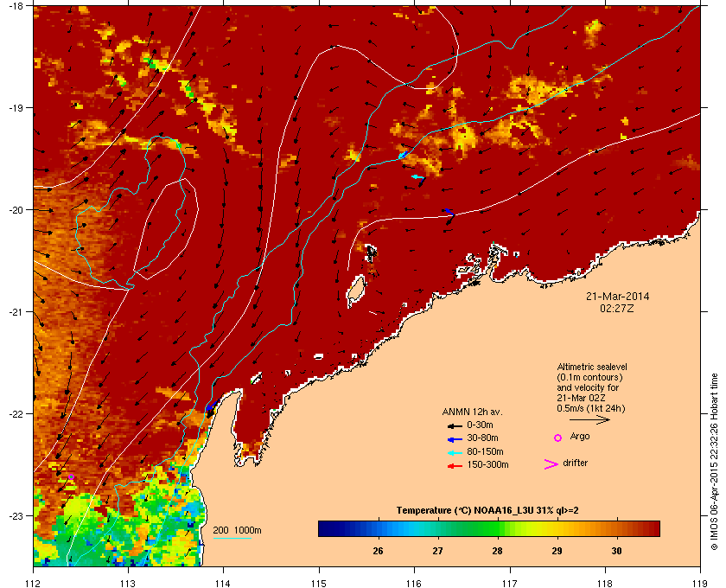Click the Altimetric sealevel description text
Viewport: 726px width, 588px height.
tap(592, 387)
